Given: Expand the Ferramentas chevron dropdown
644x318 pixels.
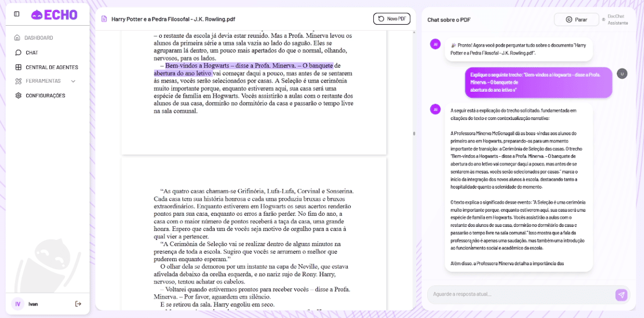Looking at the screenshot, I should coord(73,81).
